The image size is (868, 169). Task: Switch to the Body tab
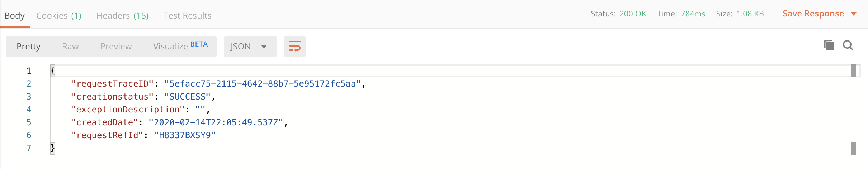click(x=15, y=16)
